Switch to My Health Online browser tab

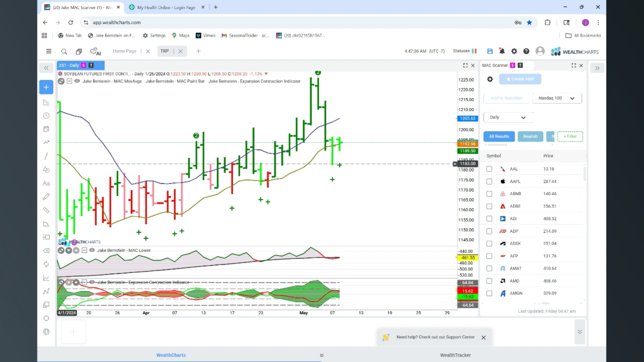167,7
